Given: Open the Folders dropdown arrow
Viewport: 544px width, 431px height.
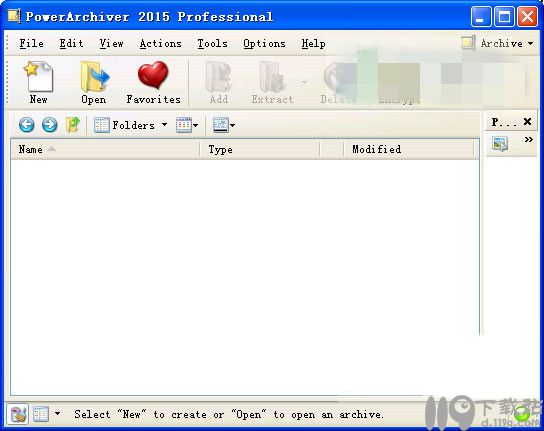Looking at the screenshot, I should coord(164,124).
